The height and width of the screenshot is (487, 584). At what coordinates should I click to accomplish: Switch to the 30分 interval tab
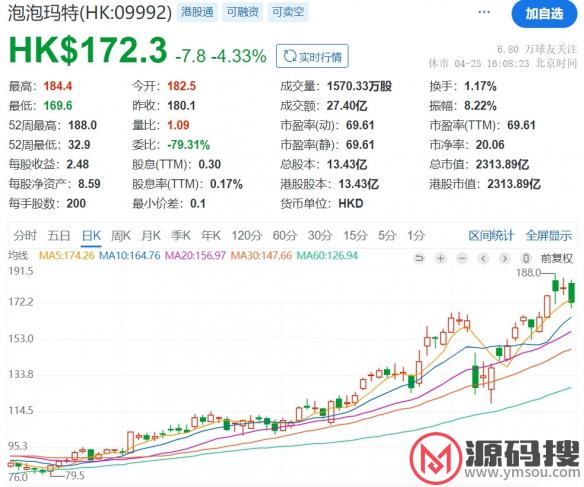click(x=320, y=235)
